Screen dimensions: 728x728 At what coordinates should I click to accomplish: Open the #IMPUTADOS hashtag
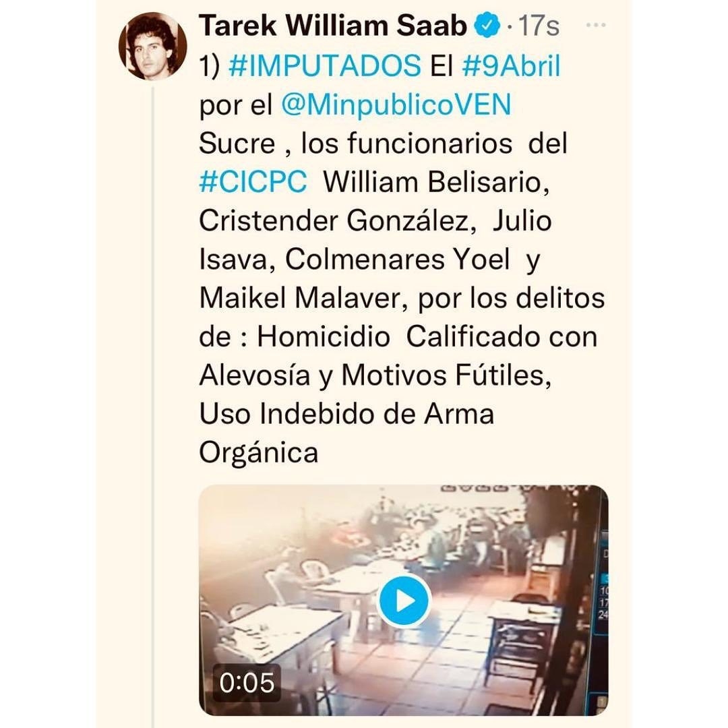(x=324, y=66)
